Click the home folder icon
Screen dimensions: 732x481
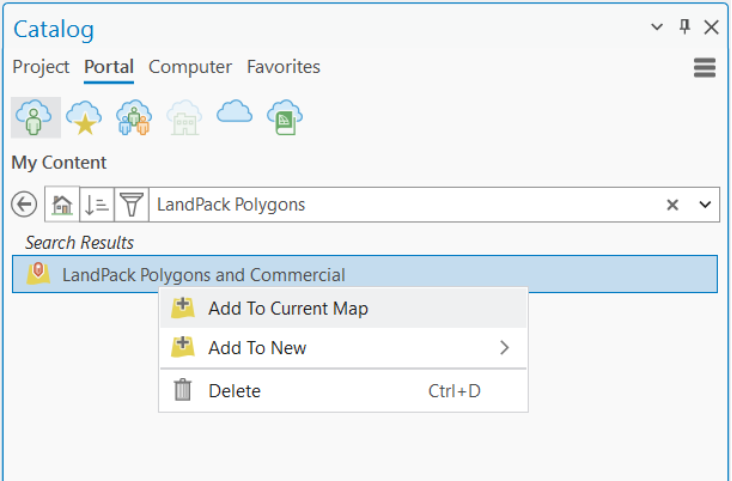[x=62, y=205]
